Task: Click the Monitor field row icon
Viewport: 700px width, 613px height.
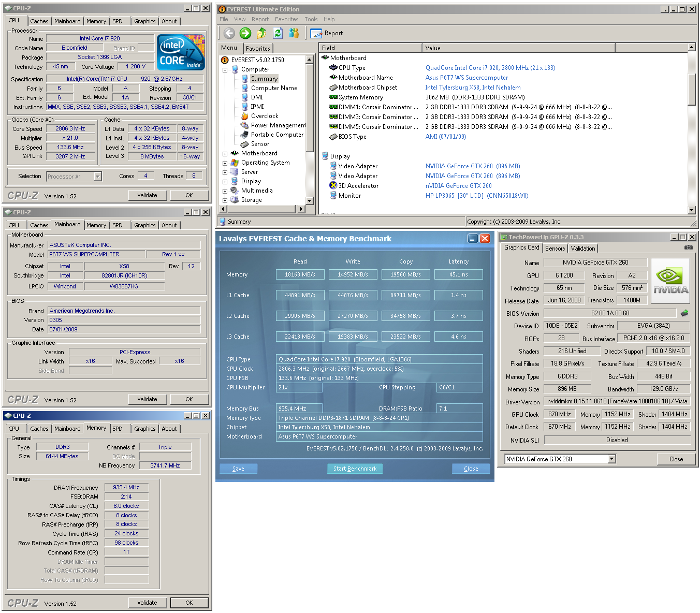Action: pyautogui.click(x=333, y=195)
